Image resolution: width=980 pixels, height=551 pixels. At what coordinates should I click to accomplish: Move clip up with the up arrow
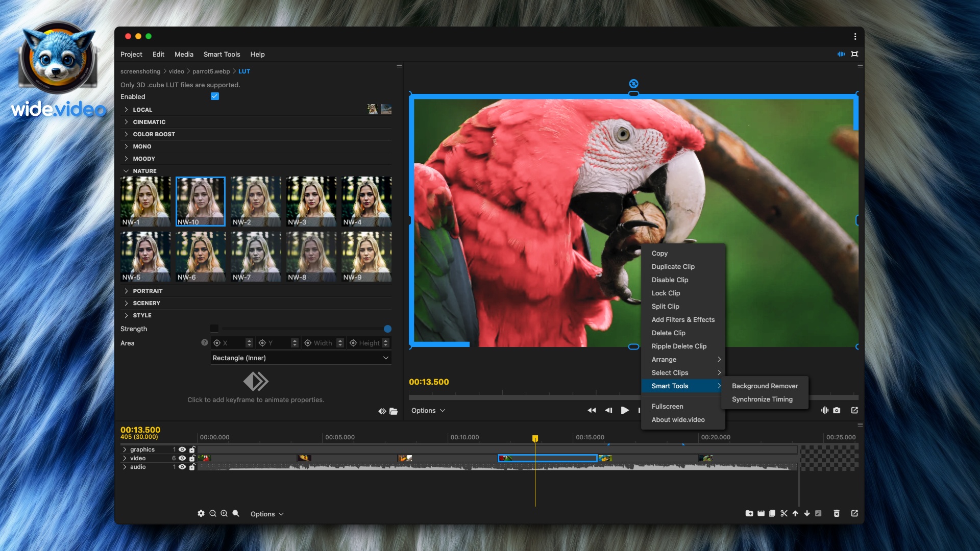[x=795, y=513]
